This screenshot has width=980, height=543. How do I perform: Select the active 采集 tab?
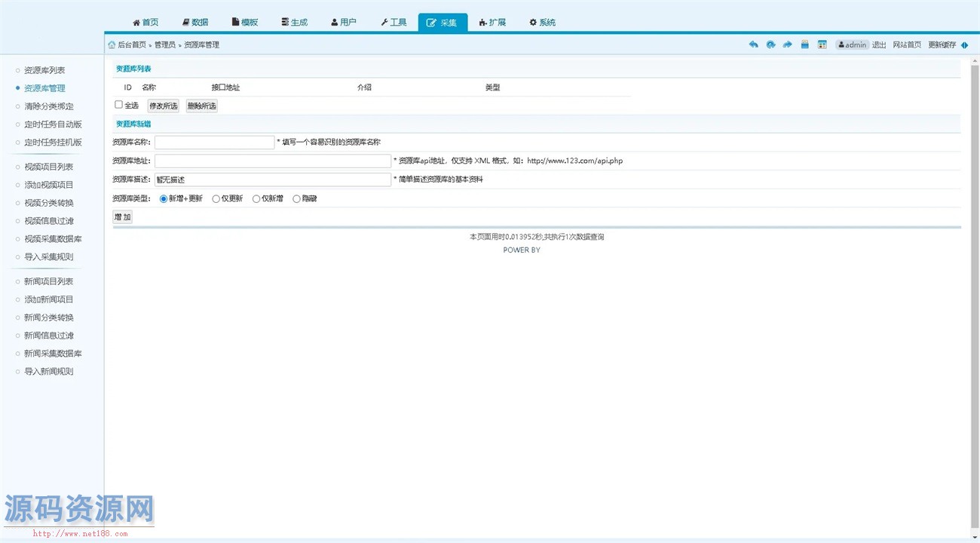point(443,23)
